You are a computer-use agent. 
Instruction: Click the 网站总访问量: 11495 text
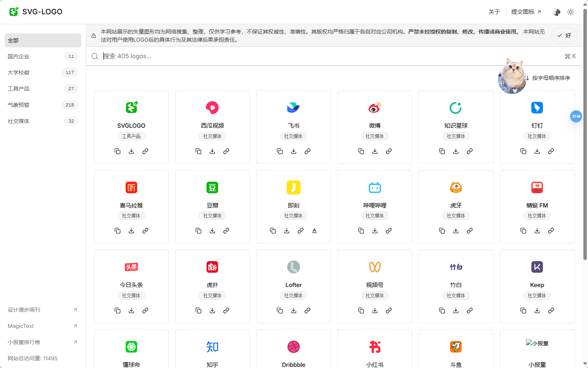click(x=33, y=358)
